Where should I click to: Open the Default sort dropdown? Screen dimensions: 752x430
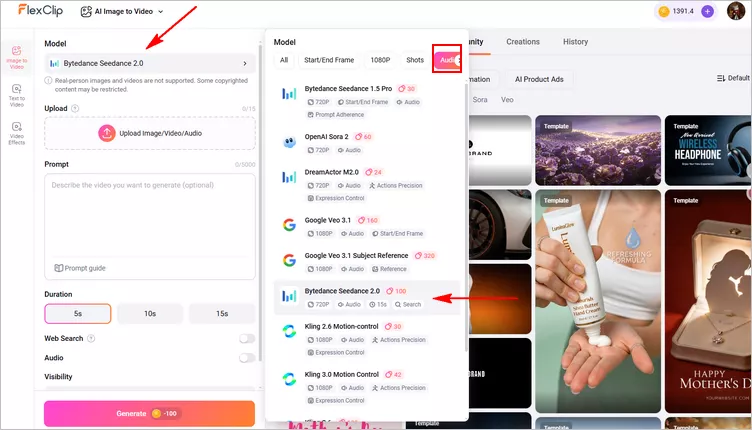coord(733,78)
